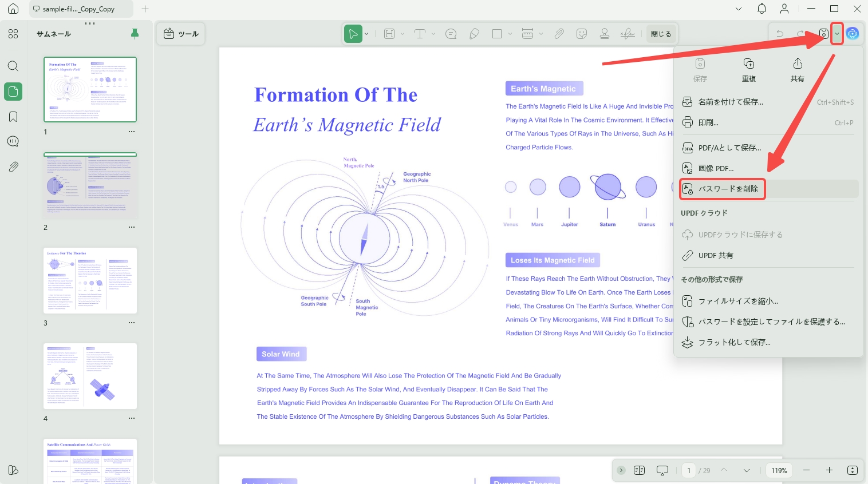Start slideshow presentation mode icon

point(662,470)
